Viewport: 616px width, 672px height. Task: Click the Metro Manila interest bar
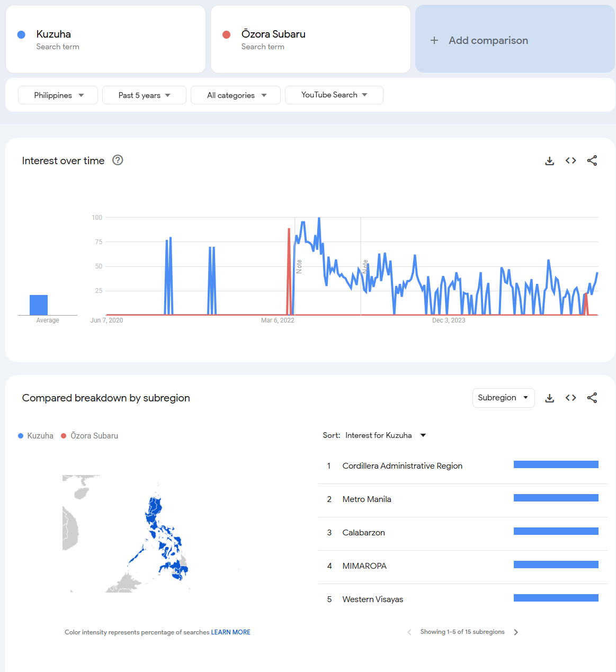pyautogui.click(x=556, y=498)
